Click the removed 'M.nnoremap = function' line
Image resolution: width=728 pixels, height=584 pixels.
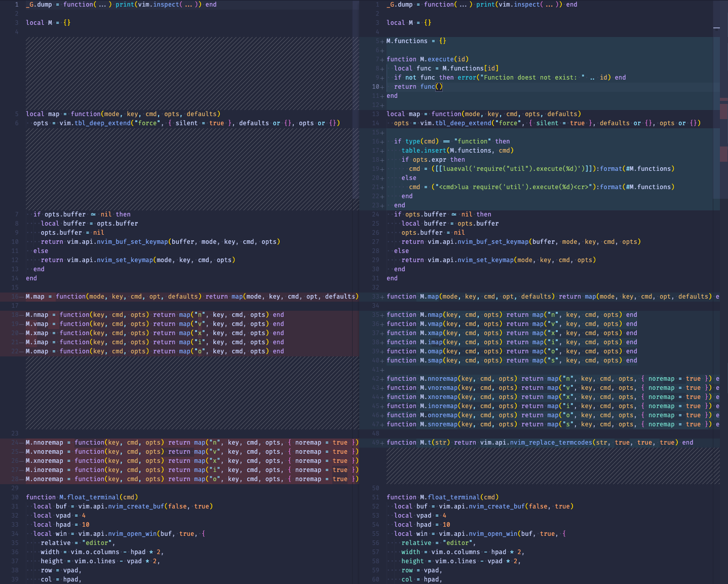[192, 443]
